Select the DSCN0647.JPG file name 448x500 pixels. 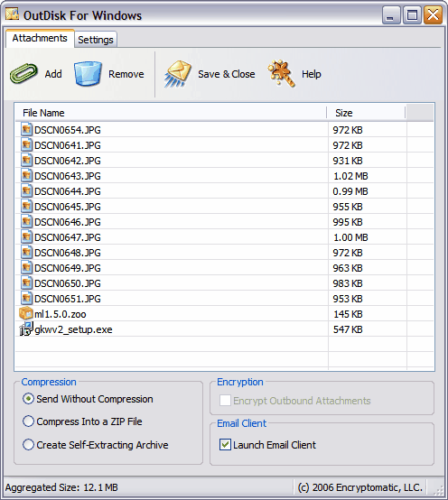click(68, 237)
